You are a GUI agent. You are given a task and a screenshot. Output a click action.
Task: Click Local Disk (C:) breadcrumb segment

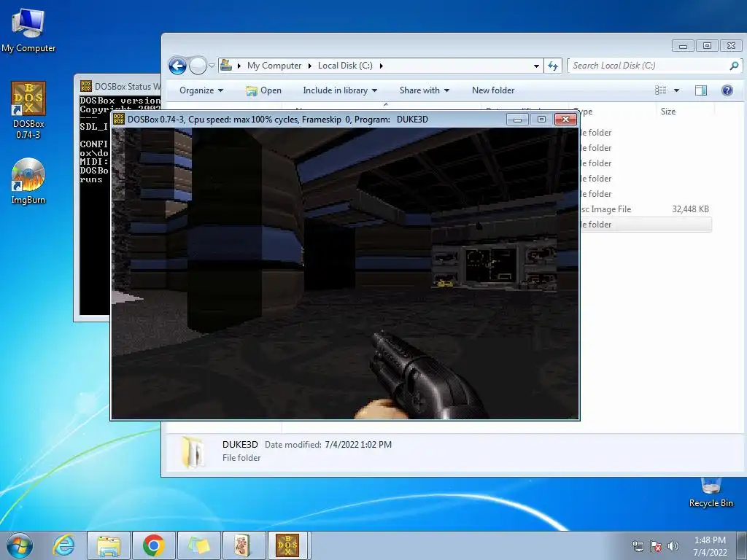345,66
